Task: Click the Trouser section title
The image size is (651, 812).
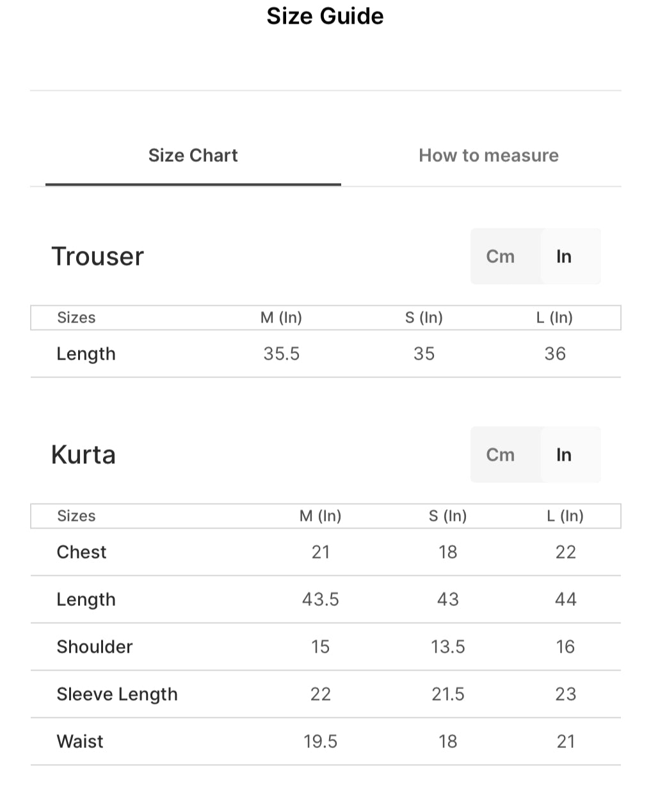Action: 97,257
